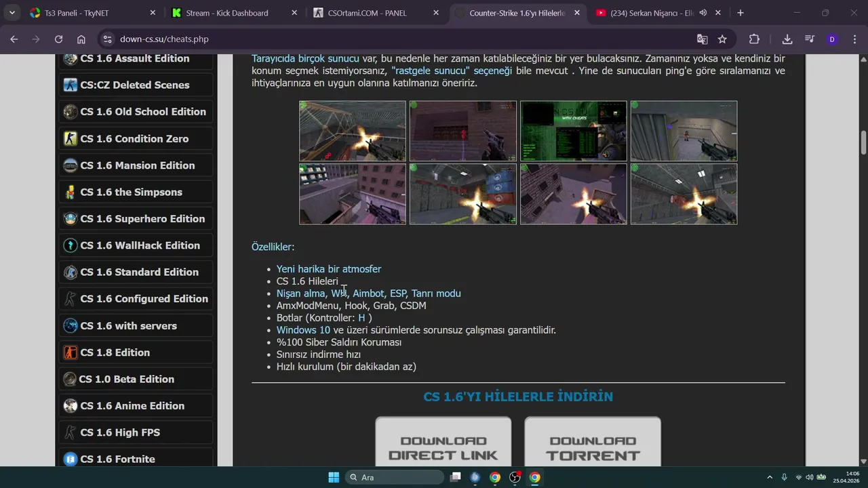Open CS 1.6 Superhero Edition
Image resolution: width=868 pixels, height=488 pixels.
136,219
